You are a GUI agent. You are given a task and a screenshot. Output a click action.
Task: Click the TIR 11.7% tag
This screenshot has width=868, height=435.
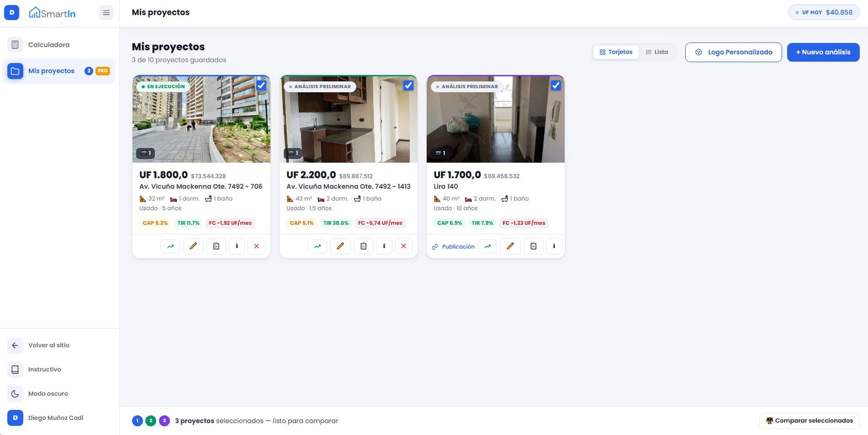[x=188, y=223]
